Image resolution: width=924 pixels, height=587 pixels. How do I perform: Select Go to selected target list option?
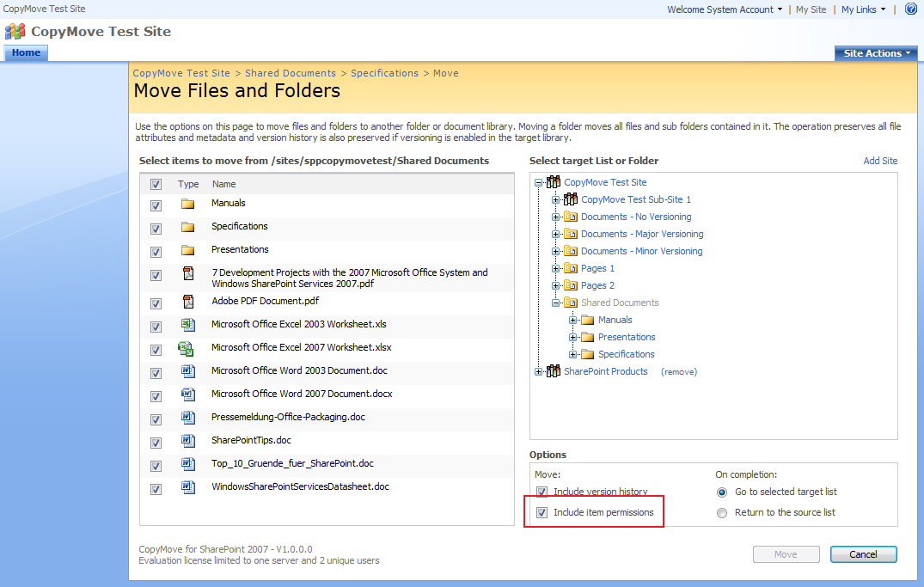click(x=722, y=492)
